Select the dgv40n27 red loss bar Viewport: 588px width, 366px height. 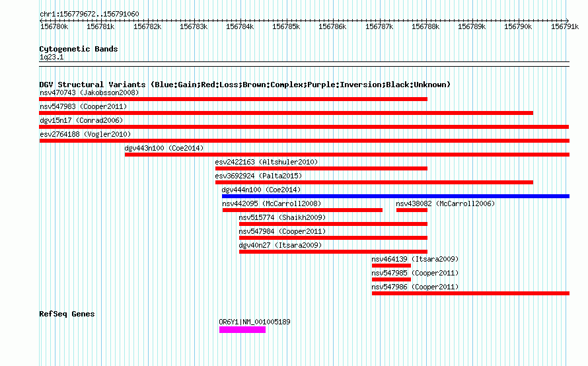pos(333,252)
